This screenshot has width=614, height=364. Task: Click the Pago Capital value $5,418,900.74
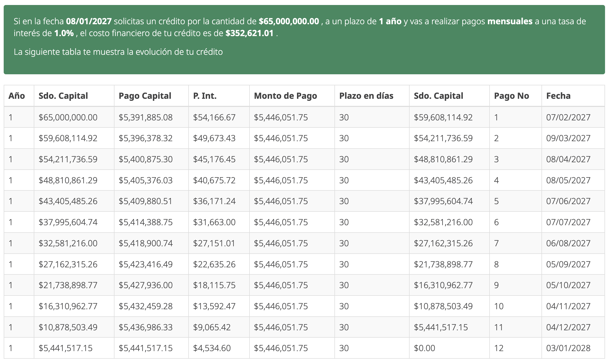tap(146, 243)
